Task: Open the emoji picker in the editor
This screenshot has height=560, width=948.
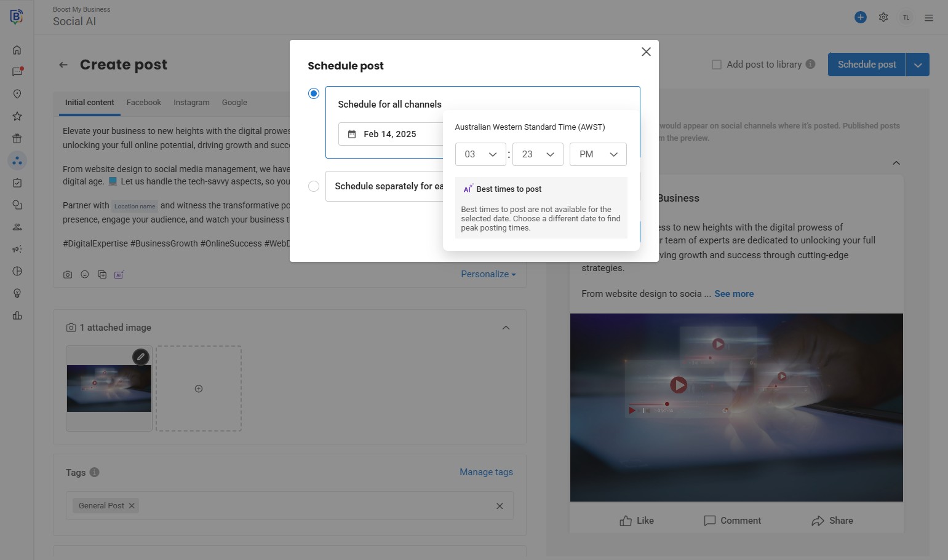Action: click(x=85, y=275)
